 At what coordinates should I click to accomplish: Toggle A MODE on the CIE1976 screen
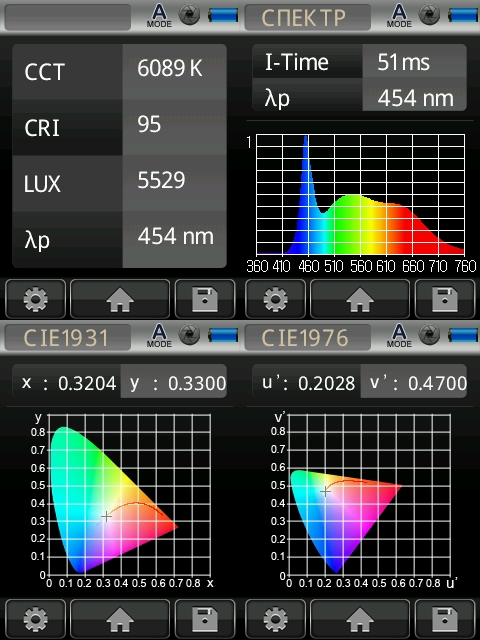tap(399, 336)
